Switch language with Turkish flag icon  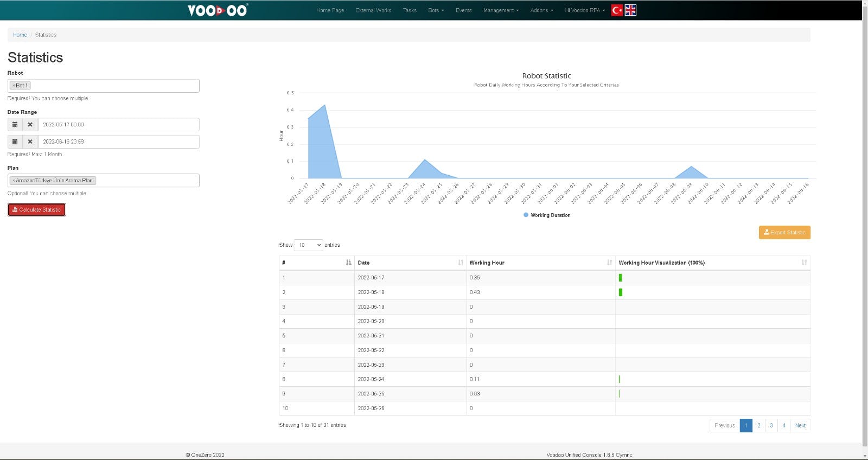(617, 10)
